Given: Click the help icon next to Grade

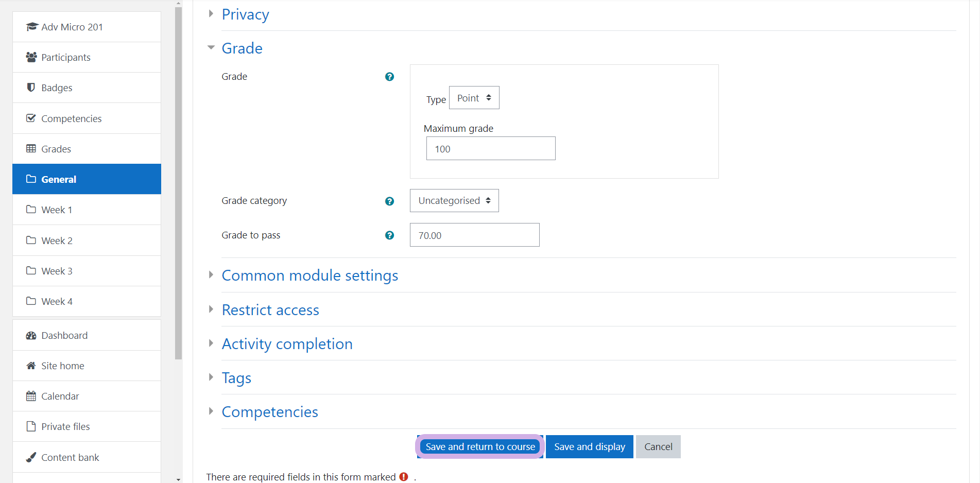Looking at the screenshot, I should click(389, 77).
